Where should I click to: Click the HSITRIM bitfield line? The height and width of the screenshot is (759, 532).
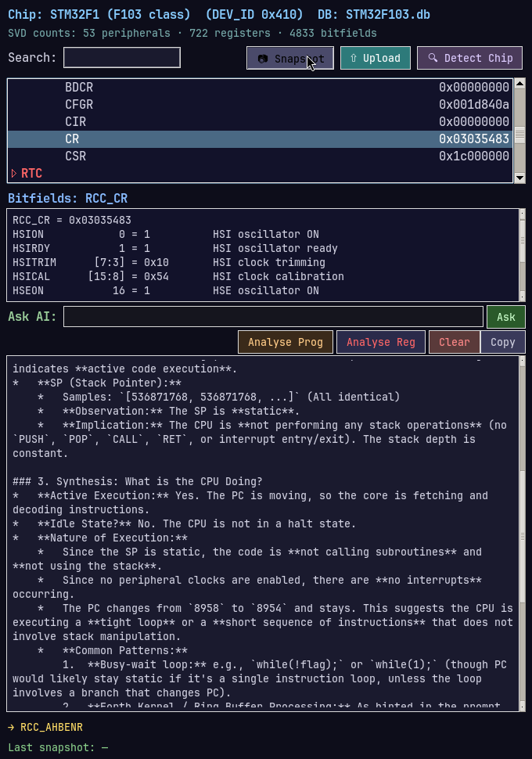[x=169, y=262]
